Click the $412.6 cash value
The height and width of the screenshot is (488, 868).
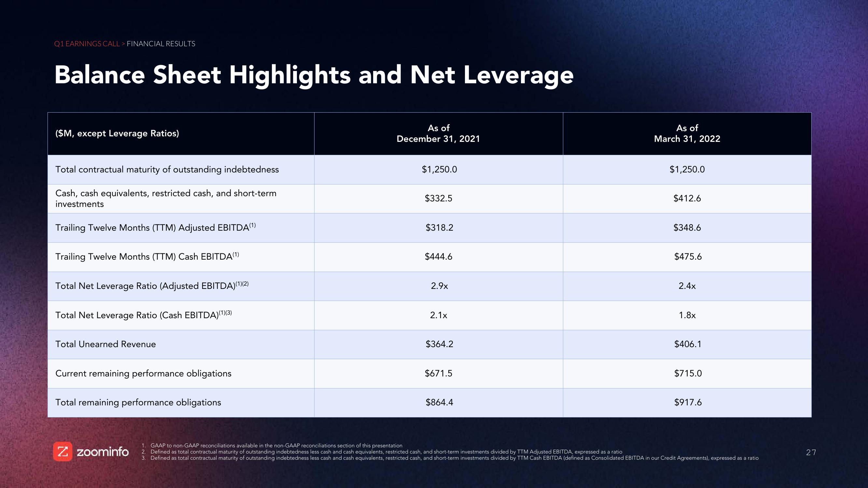point(687,198)
